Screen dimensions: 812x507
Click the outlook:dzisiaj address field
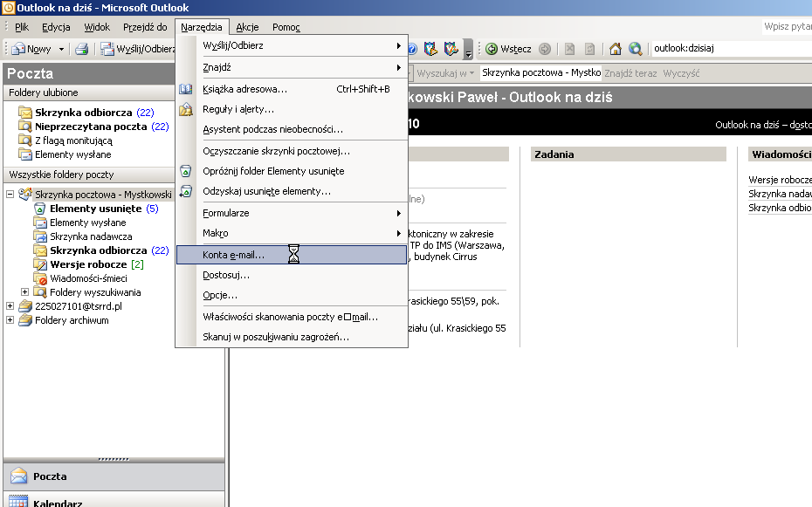click(731, 48)
